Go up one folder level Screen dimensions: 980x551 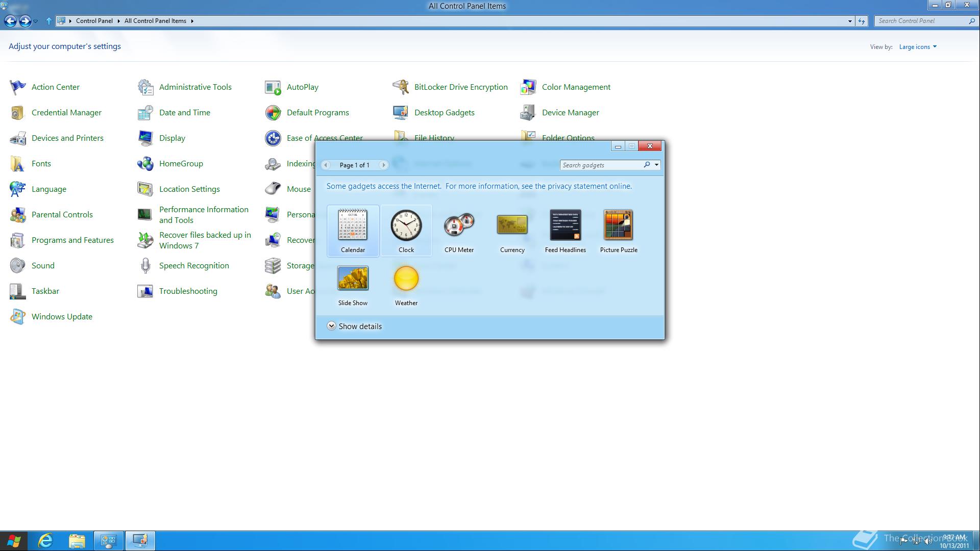[x=49, y=21]
